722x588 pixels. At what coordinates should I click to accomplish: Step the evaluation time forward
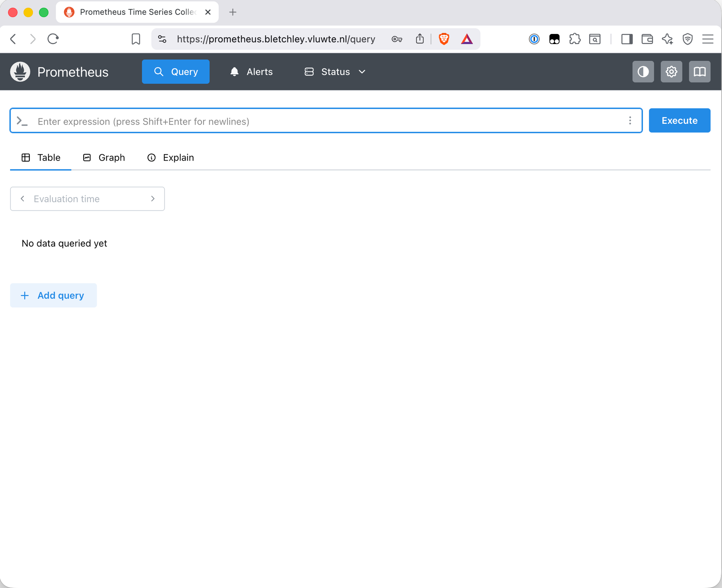click(153, 199)
